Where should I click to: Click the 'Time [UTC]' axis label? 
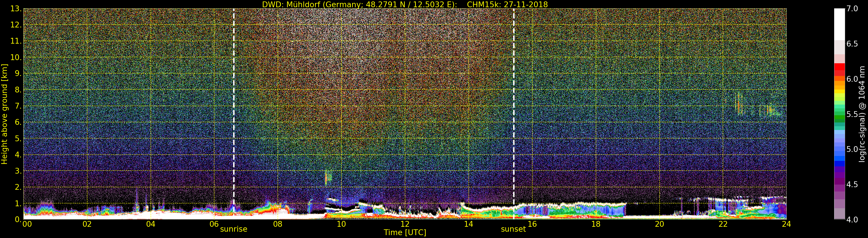pyautogui.click(x=405, y=232)
